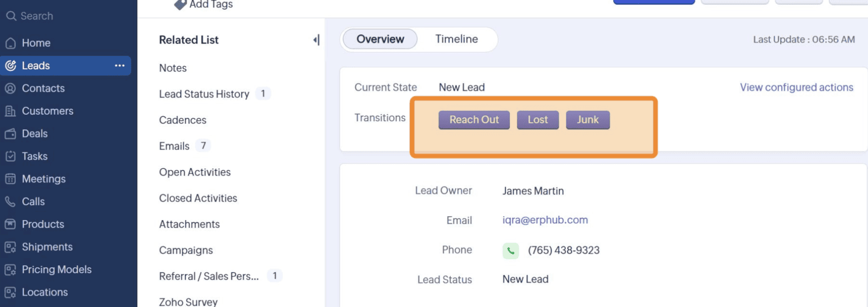Open Lead Status History related list

(204, 94)
